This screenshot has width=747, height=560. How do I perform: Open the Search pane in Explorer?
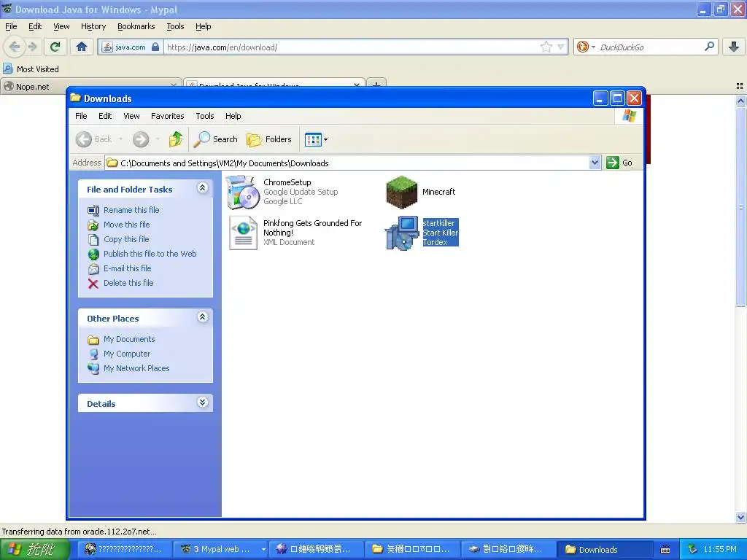click(215, 139)
